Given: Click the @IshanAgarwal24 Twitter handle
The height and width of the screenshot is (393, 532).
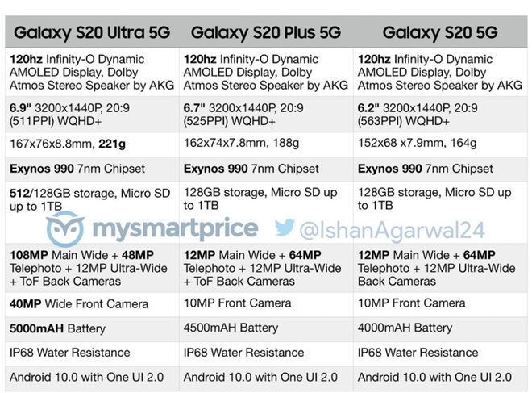Looking at the screenshot, I should click(x=392, y=230).
